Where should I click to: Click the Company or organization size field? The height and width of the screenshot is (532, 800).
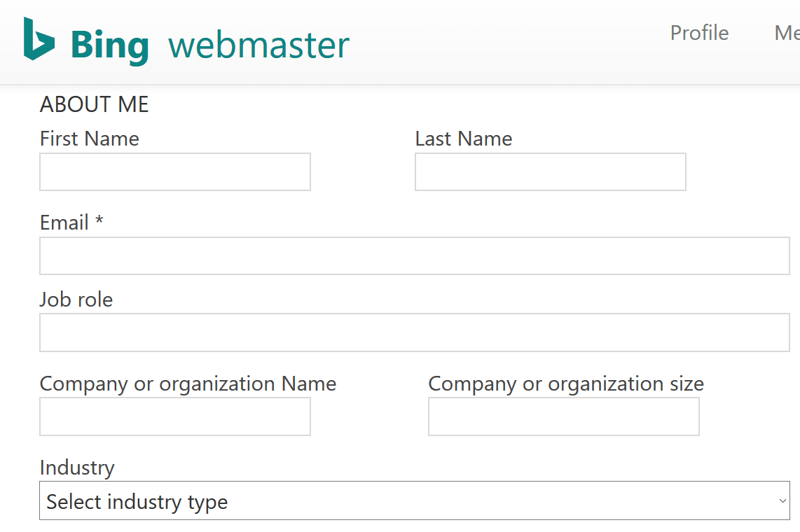(x=563, y=416)
